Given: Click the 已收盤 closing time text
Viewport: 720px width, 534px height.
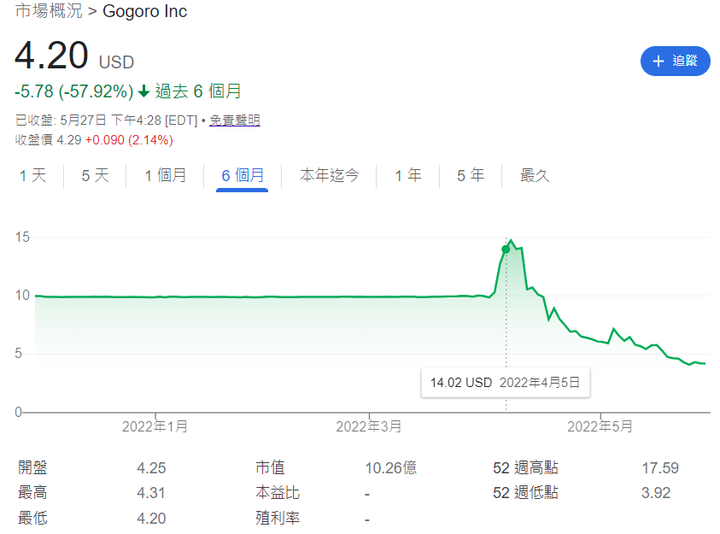Looking at the screenshot, I should click(106, 120).
